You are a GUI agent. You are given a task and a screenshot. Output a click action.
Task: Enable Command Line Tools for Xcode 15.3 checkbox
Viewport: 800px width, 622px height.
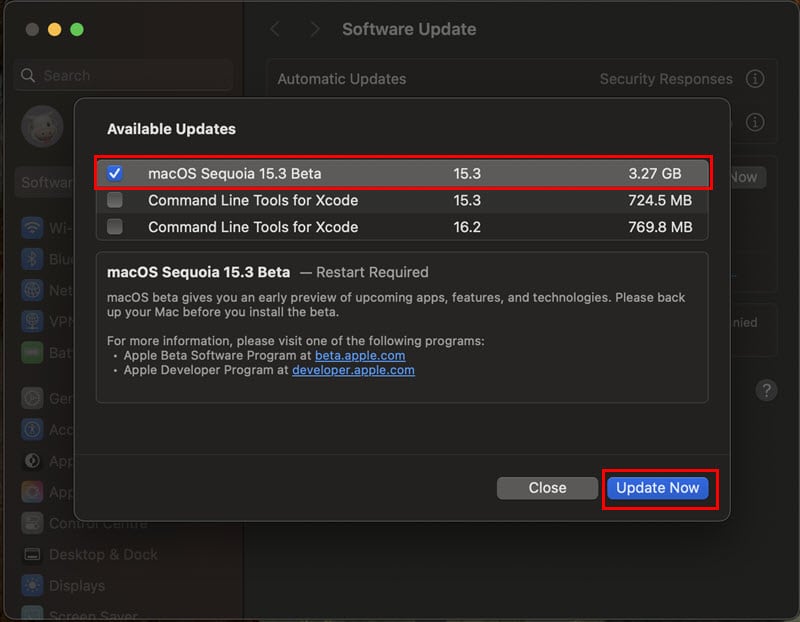(x=115, y=200)
